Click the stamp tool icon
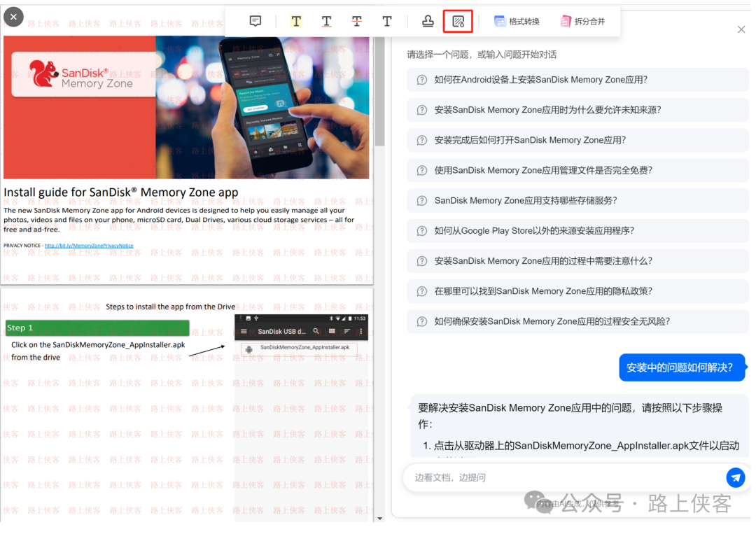This screenshot has width=756, height=534. [x=428, y=21]
